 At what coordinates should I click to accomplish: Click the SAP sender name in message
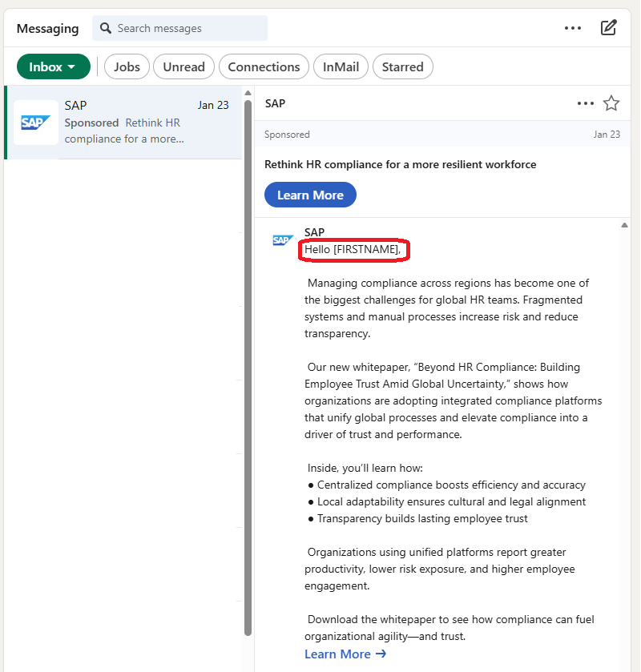(x=315, y=232)
